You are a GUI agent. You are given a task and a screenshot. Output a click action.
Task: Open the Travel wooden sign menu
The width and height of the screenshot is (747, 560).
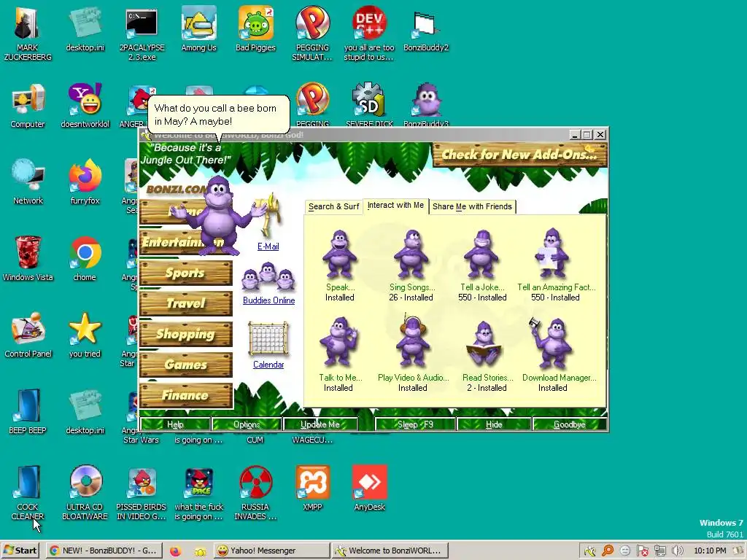(x=185, y=303)
